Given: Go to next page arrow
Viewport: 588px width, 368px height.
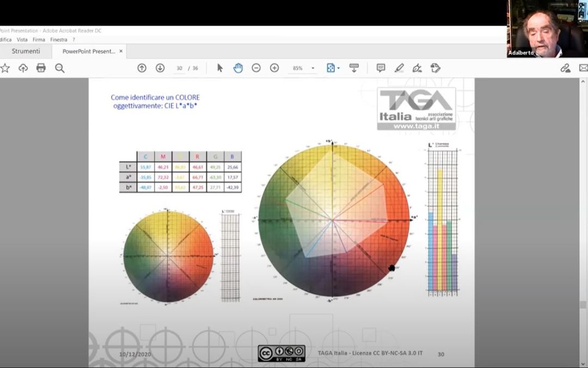Looking at the screenshot, I should pos(160,68).
